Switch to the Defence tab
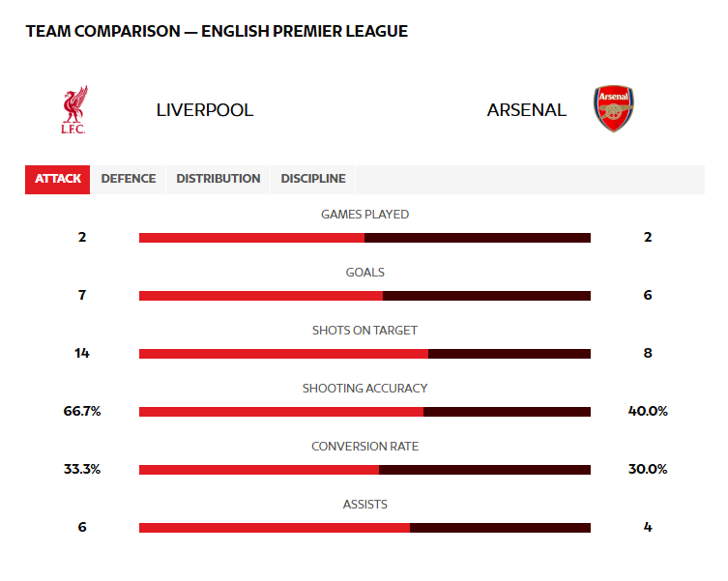Image resolution: width=728 pixels, height=581 pixels. click(x=129, y=179)
